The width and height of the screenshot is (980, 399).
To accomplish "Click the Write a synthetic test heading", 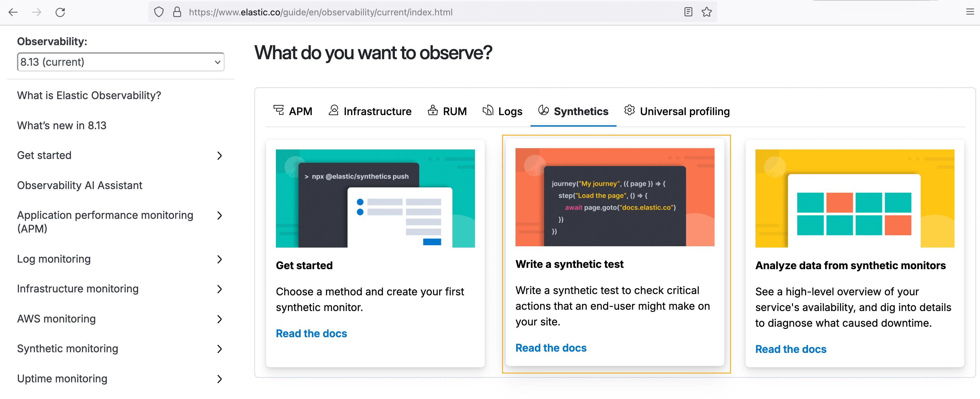I will [569, 264].
